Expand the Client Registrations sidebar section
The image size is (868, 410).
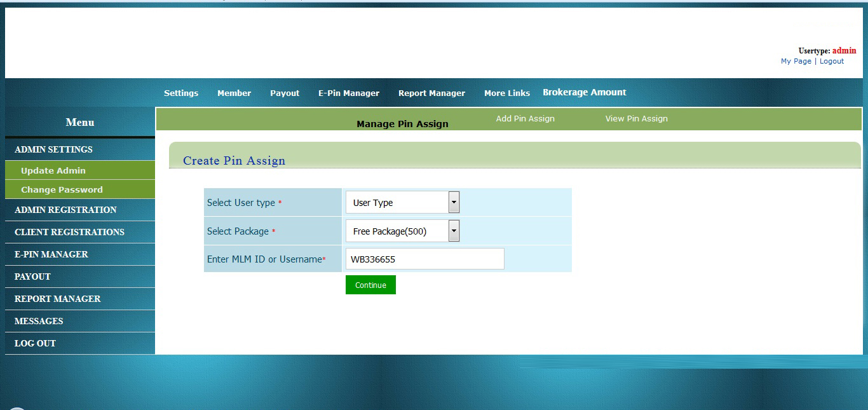pyautogui.click(x=69, y=232)
